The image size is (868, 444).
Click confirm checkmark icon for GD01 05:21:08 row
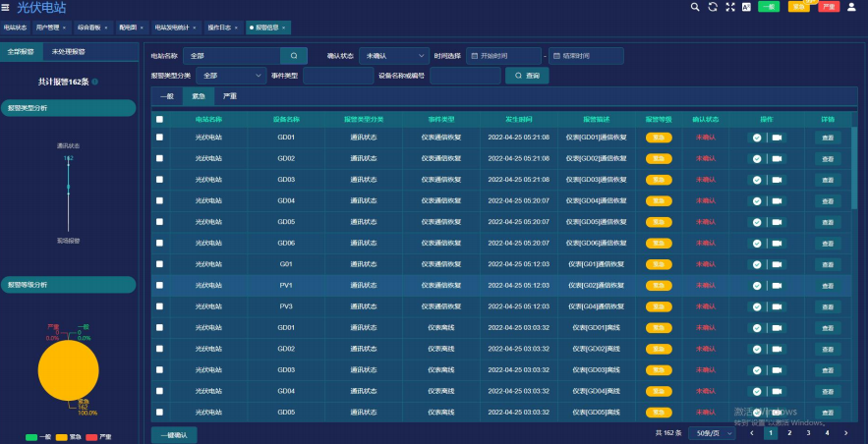(757, 138)
